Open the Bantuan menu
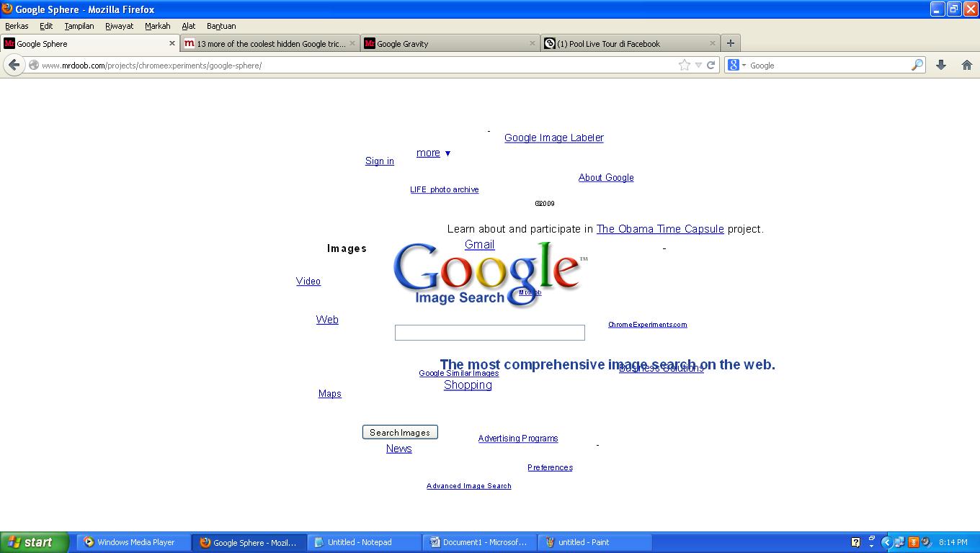 pos(221,26)
